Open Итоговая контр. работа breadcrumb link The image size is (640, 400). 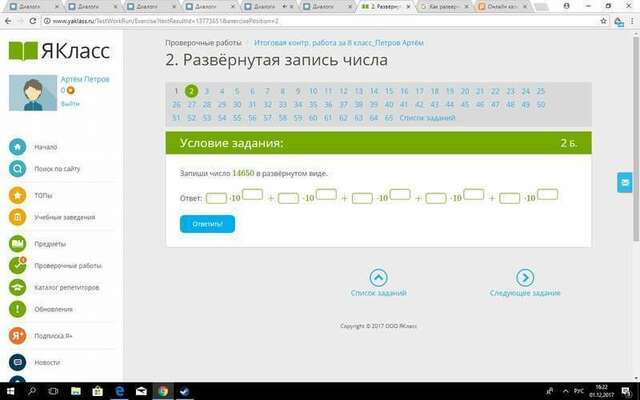tap(339, 43)
